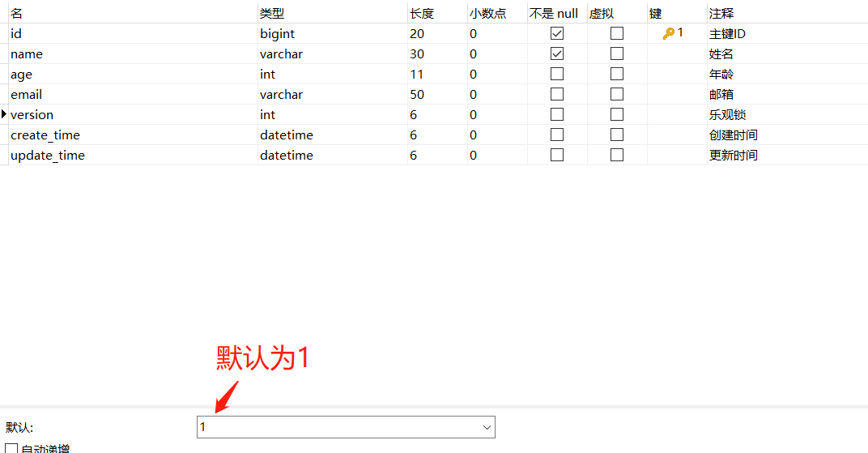Click the length value 50 for email
868x453 pixels.
click(x=437, y=94)
